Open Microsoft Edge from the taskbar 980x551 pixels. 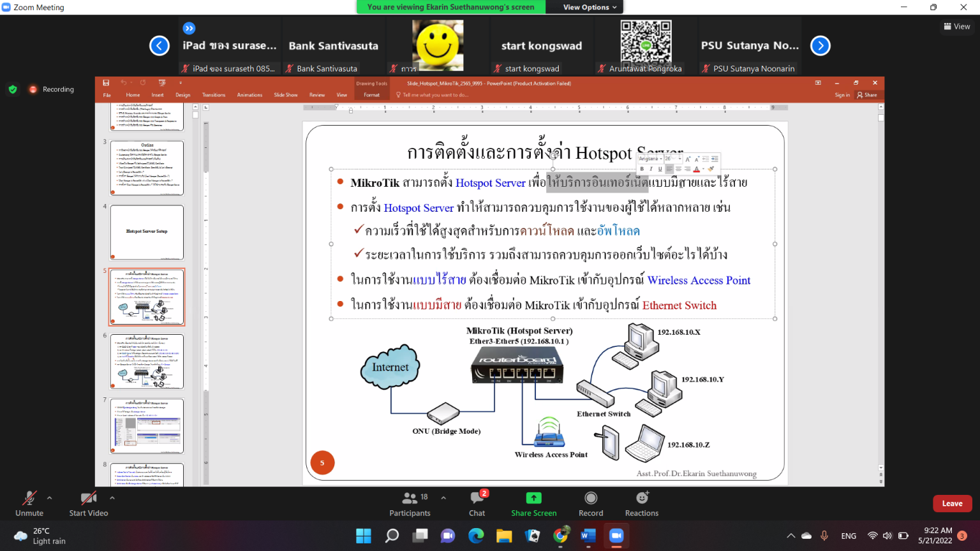click(476, 536)
